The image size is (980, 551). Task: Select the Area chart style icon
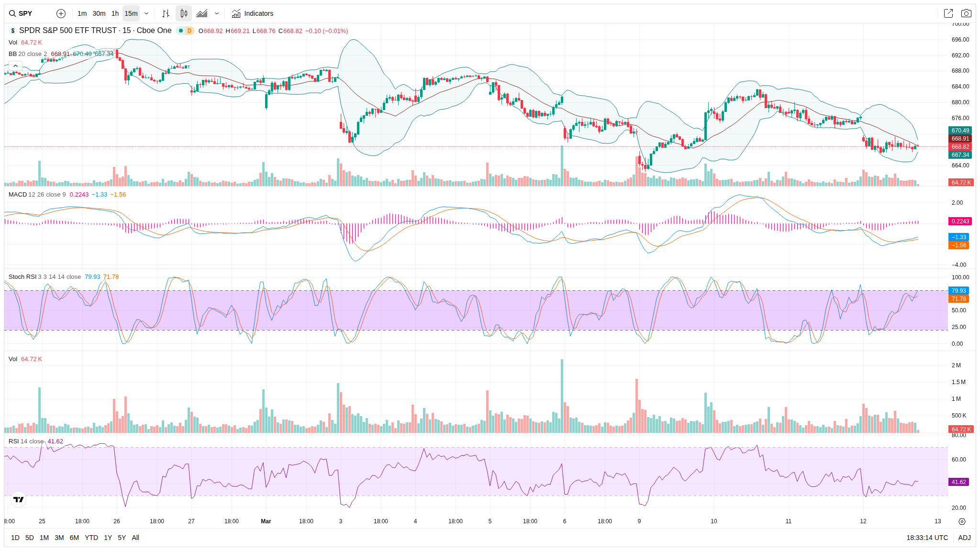click(x=202, y=13)
